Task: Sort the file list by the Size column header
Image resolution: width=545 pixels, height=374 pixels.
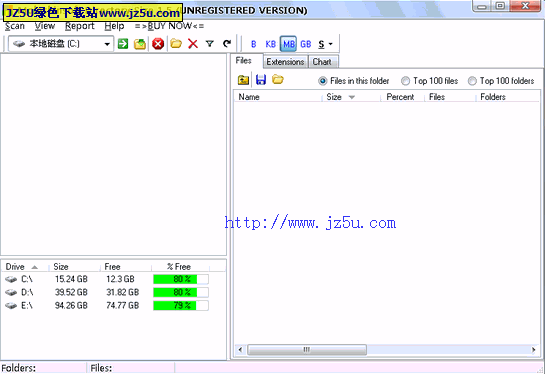Action: tap(352, 97)
